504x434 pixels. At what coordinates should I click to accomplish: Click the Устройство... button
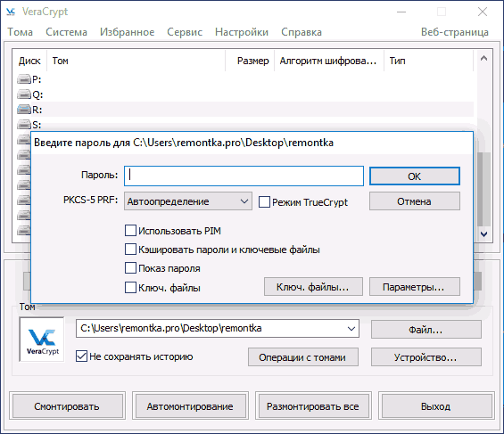coord(426,357)
